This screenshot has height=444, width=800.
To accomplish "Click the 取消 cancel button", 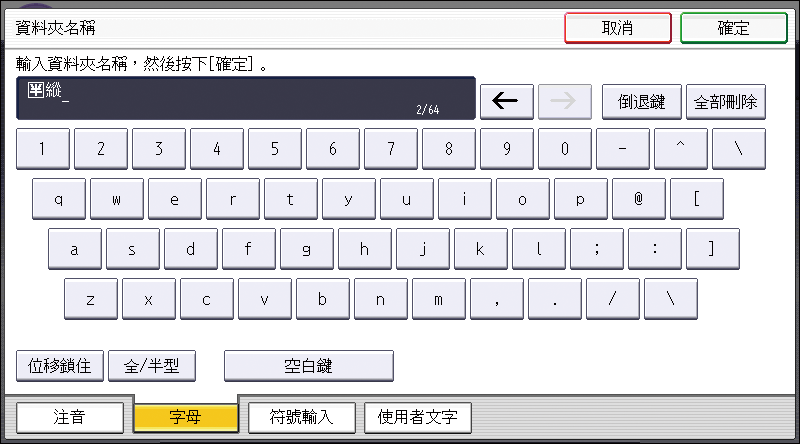I will tap(616, 28).
